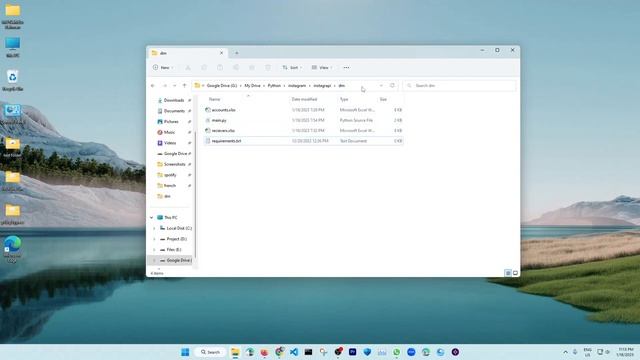The image size is (640, 360).
Task: Switch to details view layout icon
Action: click(x=508, y=273)
